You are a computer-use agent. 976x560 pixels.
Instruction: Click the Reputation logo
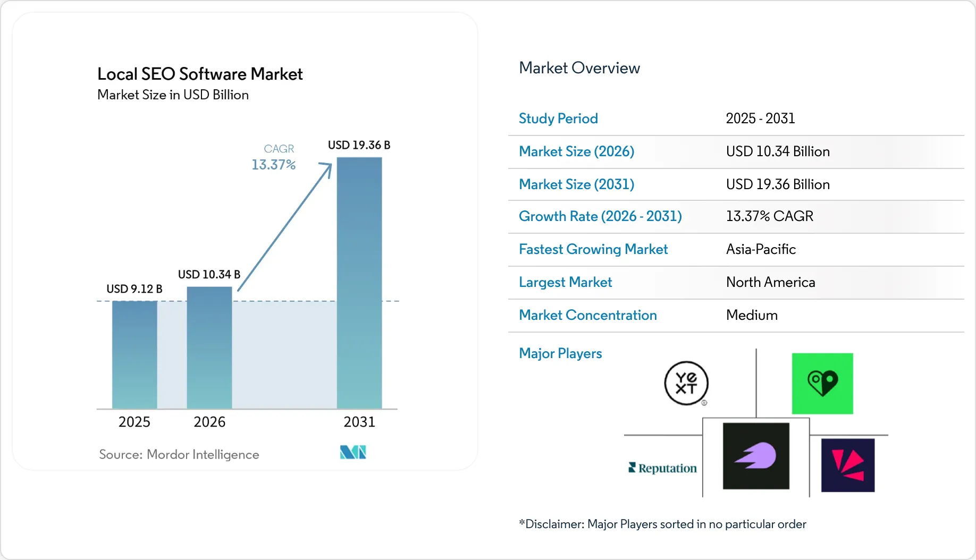point(662,468)
